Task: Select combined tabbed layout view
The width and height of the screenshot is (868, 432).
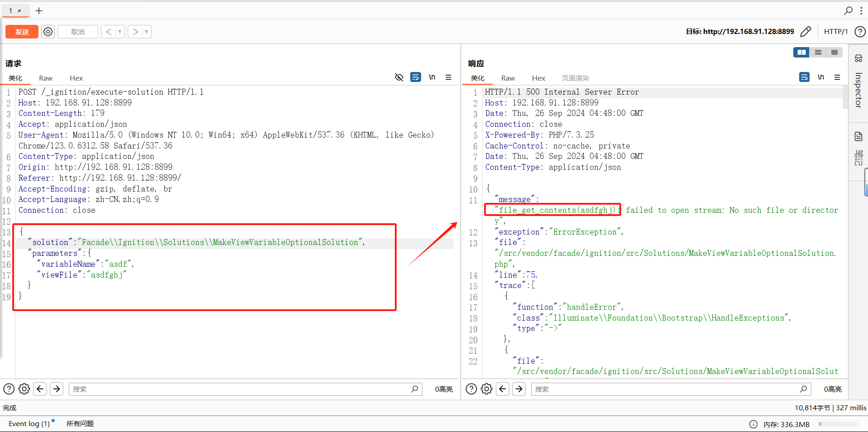Action: 834,53
